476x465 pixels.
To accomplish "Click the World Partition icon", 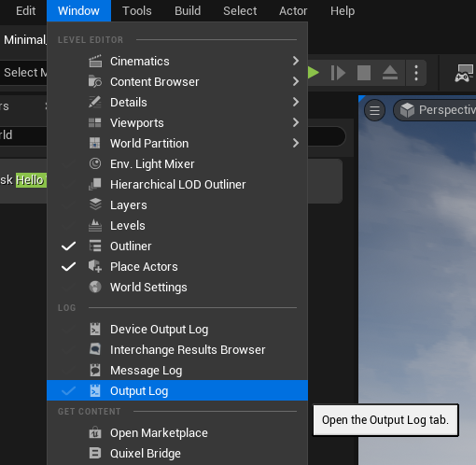I will (95, 143).
